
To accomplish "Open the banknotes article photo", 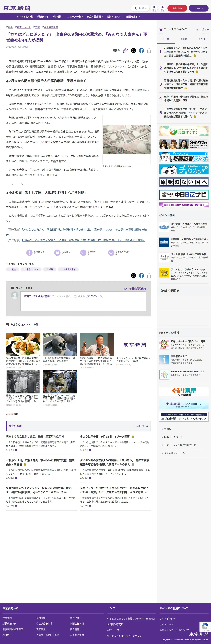I will click(x=127, y=139).
